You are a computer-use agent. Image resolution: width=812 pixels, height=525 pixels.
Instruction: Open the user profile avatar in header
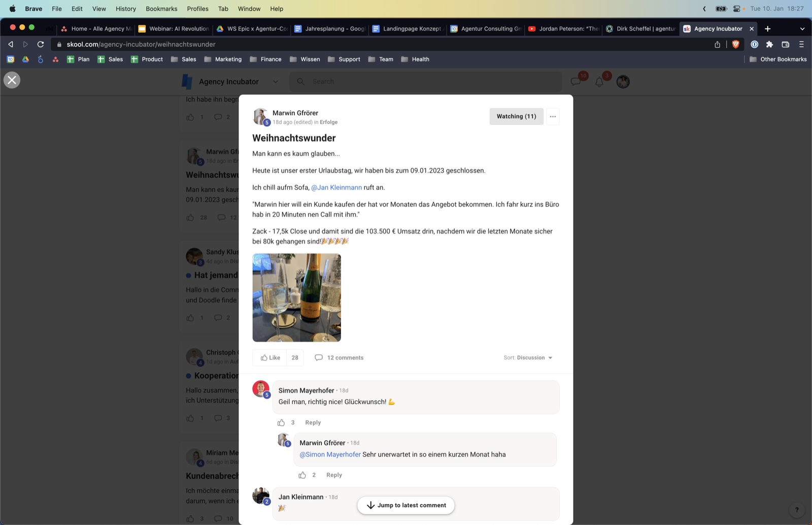[x=623, y=81]
